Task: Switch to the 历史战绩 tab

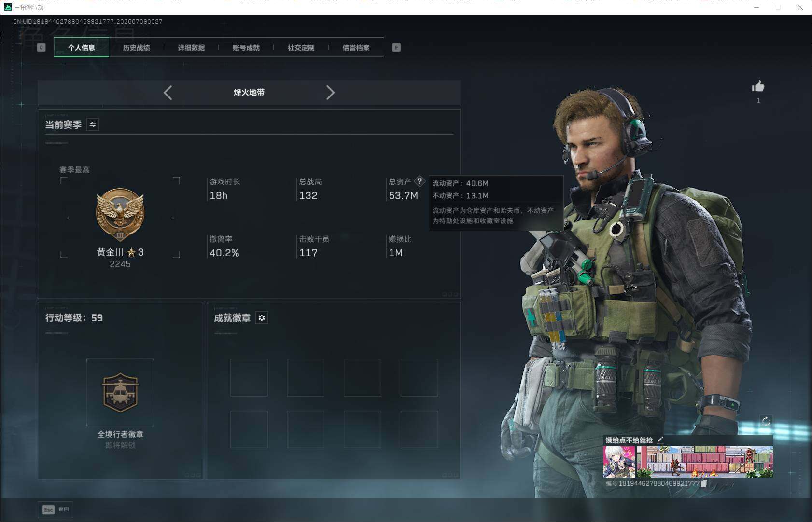Action: [x=137, y=48]
